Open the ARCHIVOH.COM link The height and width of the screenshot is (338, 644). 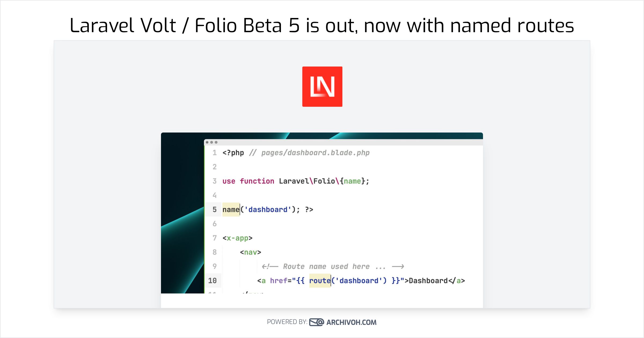pos(351,322)
